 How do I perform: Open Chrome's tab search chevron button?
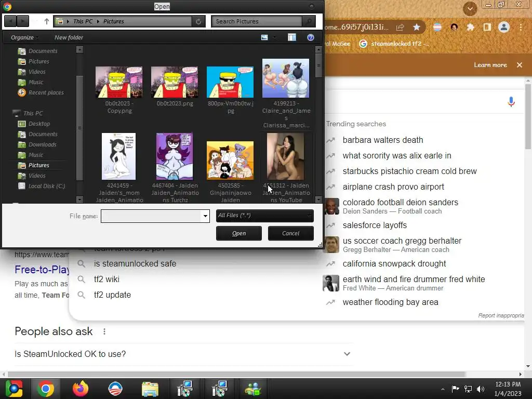[470, 8]
